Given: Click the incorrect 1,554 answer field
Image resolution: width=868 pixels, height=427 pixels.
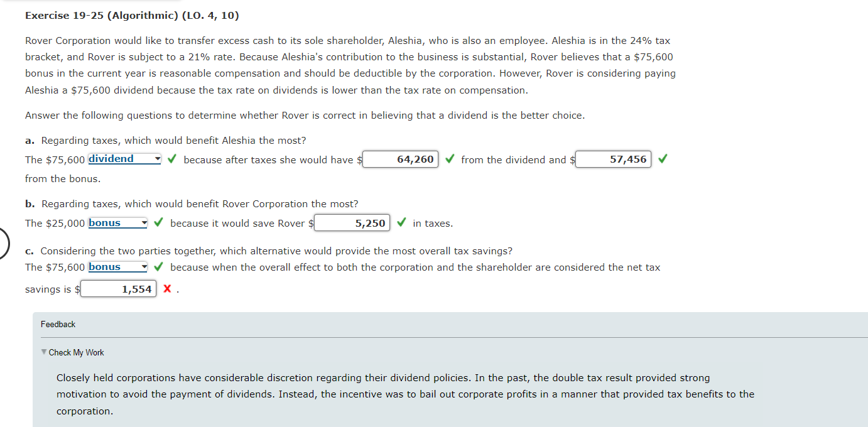Looking at the screenshot, I should (118, 288).
